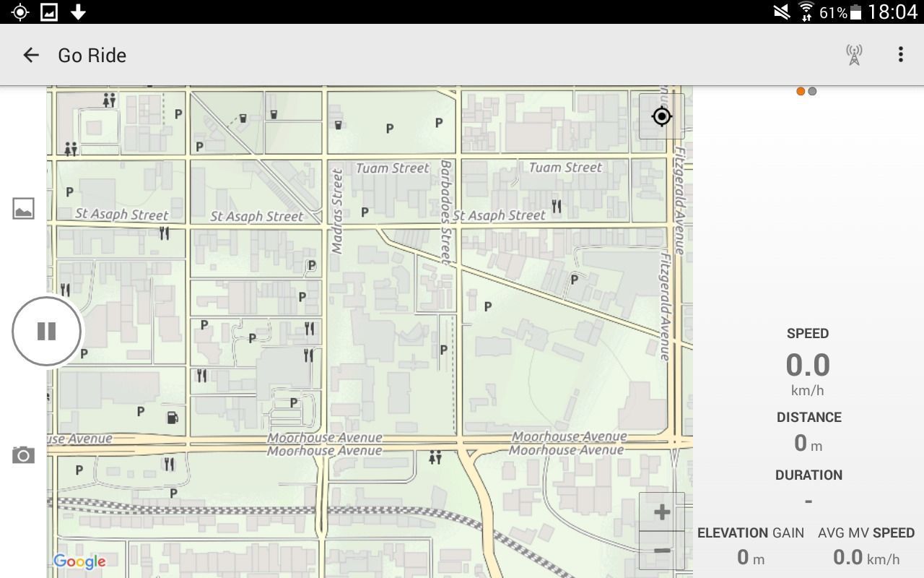Image resolution: width=924 pixels, height=578 pixels.
Task: Zoom in the map with plus button
Action: click(661, 512)
